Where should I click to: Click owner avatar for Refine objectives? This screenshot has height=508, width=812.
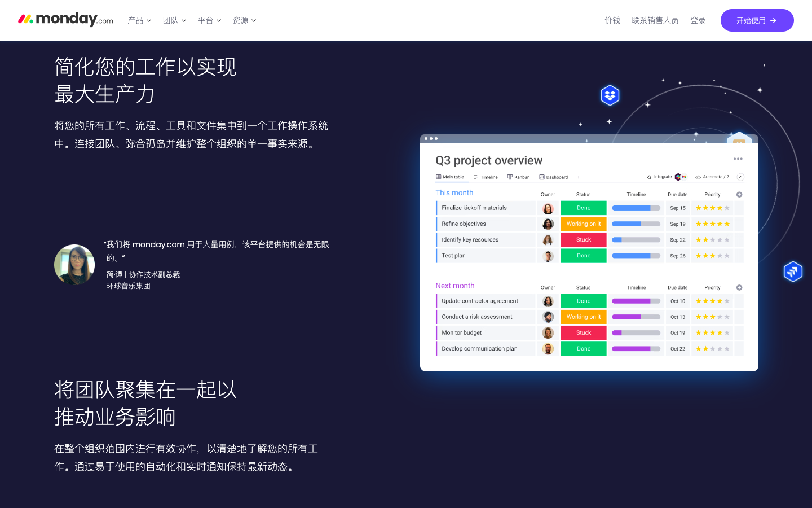(x=548, y=224)
